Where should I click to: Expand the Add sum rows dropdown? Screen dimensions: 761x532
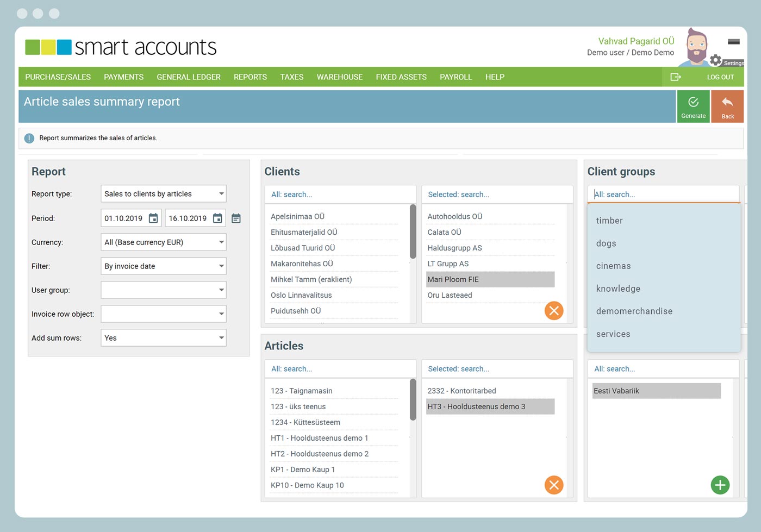[x=164, y=338]
